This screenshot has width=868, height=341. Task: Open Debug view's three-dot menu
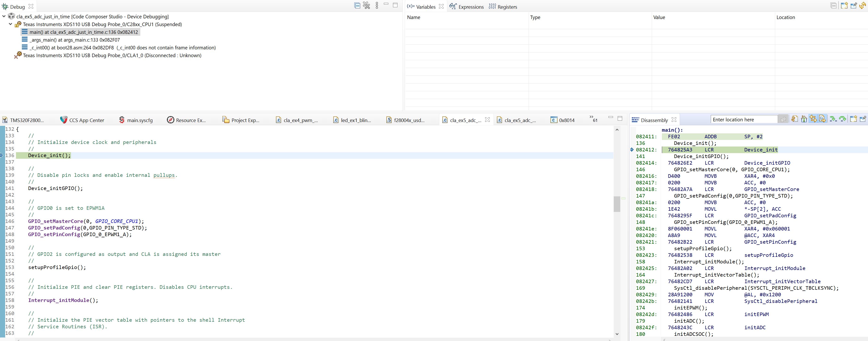click(x=377, y=5)
